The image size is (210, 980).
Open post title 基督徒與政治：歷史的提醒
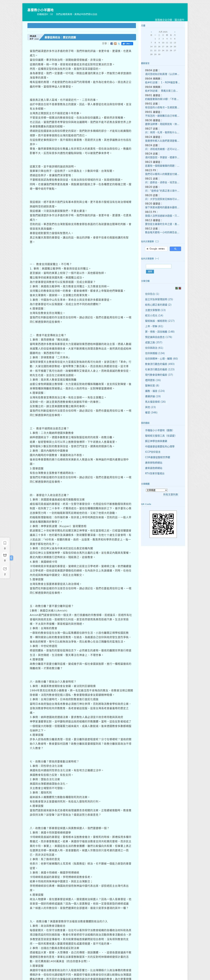click(60, 37)
